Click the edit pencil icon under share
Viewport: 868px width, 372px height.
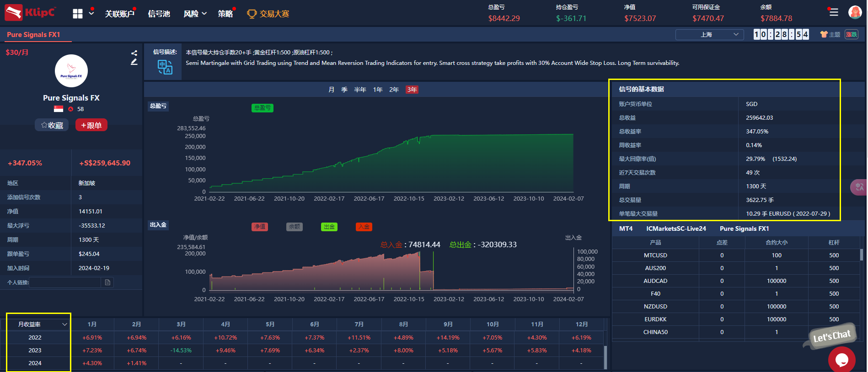click(134, 62)
